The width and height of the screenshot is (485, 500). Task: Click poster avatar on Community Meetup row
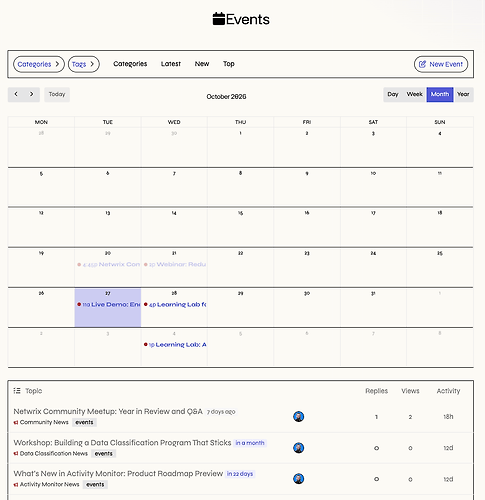tap(298, 417)
